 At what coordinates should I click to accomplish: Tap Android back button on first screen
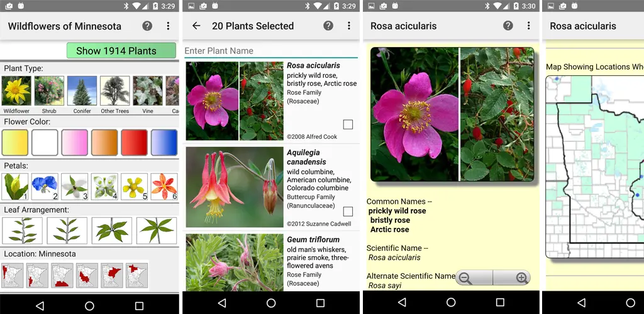[40, 305]
